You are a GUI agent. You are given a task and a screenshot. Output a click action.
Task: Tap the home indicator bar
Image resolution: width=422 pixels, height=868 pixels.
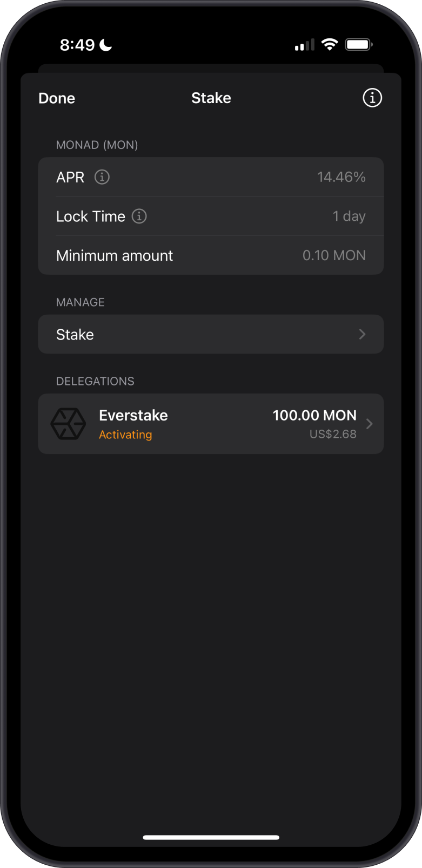click(x=211, y=837)
